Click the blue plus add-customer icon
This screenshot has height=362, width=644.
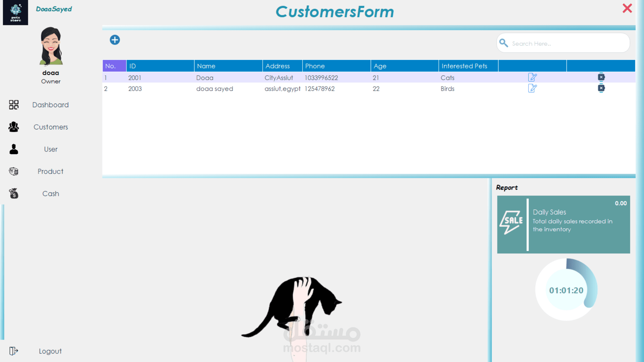point(115,40)
